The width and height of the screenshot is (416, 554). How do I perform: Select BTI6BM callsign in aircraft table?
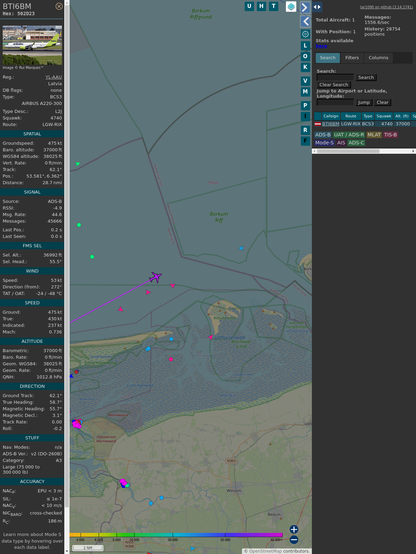click(x=330, y=124)
